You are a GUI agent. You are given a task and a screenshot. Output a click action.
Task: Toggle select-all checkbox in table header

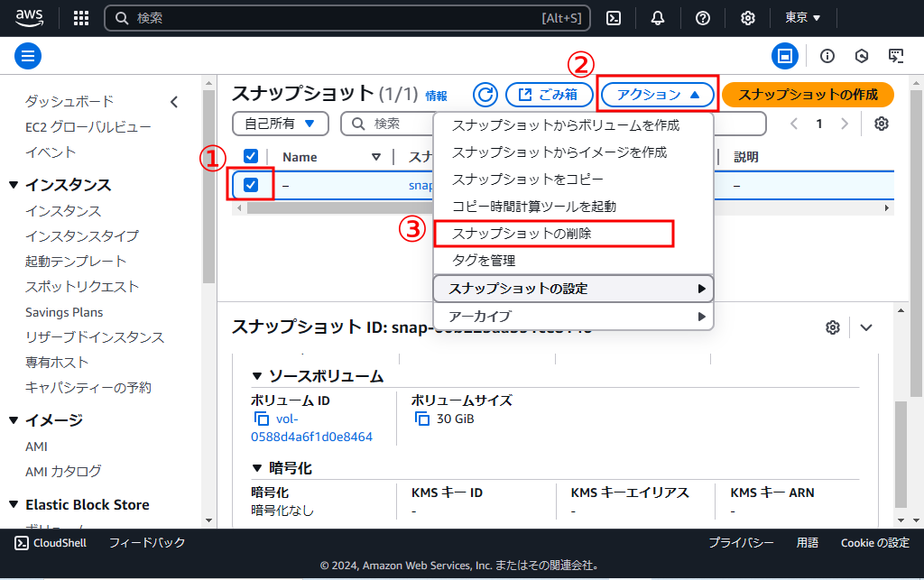tap(251, 156)
